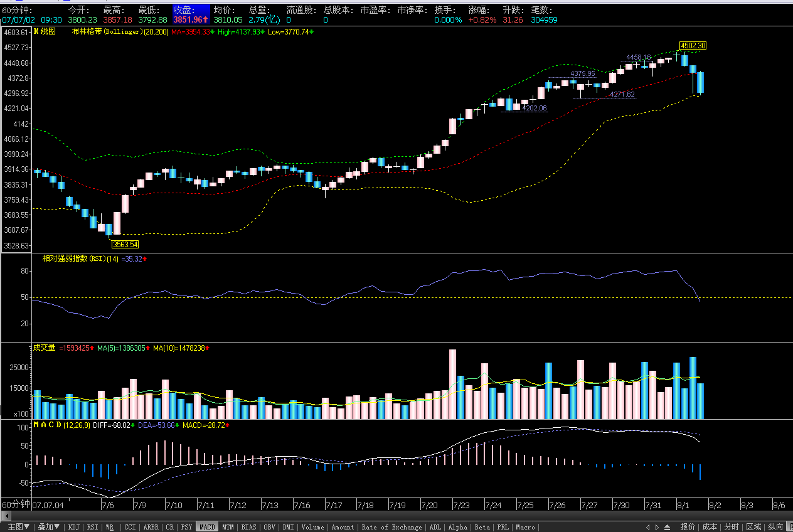Viewport: 793px width, 532px height.
Task: Click the +0.82% change value
Action: pos(482,19)
